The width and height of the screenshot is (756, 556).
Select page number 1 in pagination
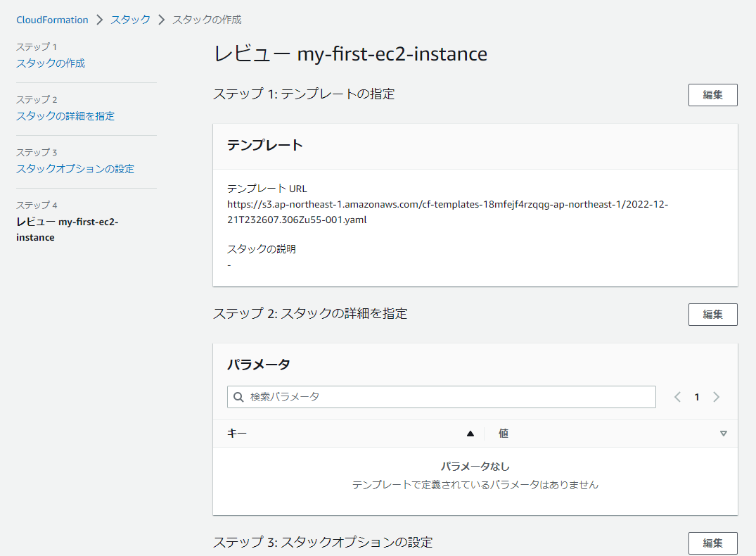pos(696,397)
